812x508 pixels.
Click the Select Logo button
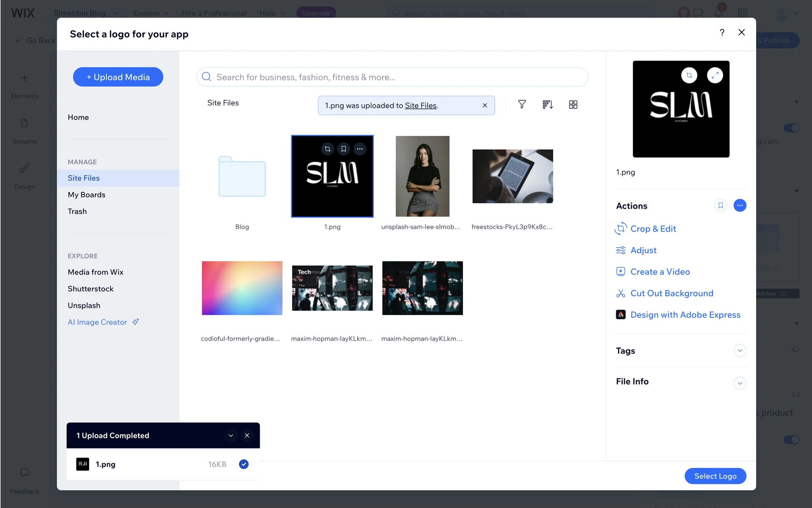pyautogui.click(x=715, y=476)
